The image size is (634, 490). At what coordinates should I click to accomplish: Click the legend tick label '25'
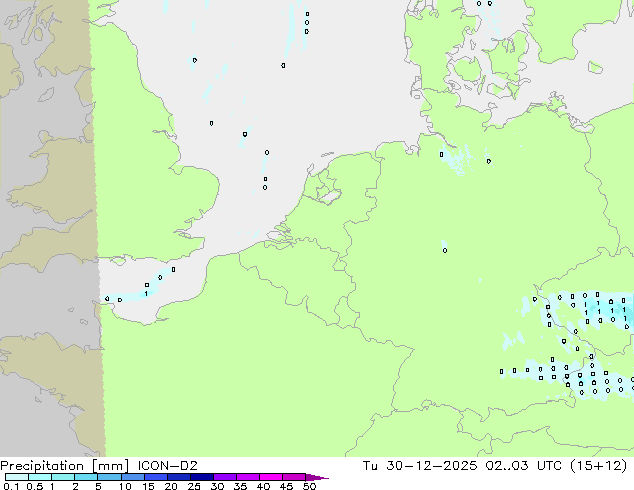[194, 486]
